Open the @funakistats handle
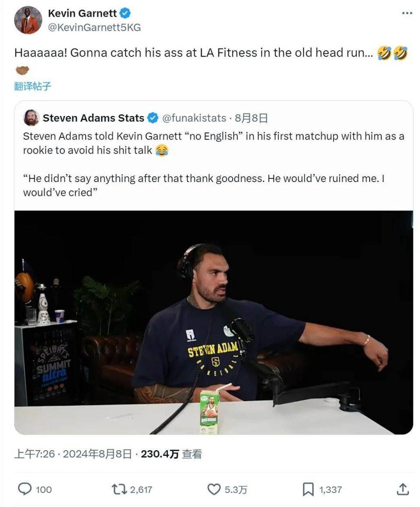The width and height of the screenshot is (420, 507). (x=194, y=118)
